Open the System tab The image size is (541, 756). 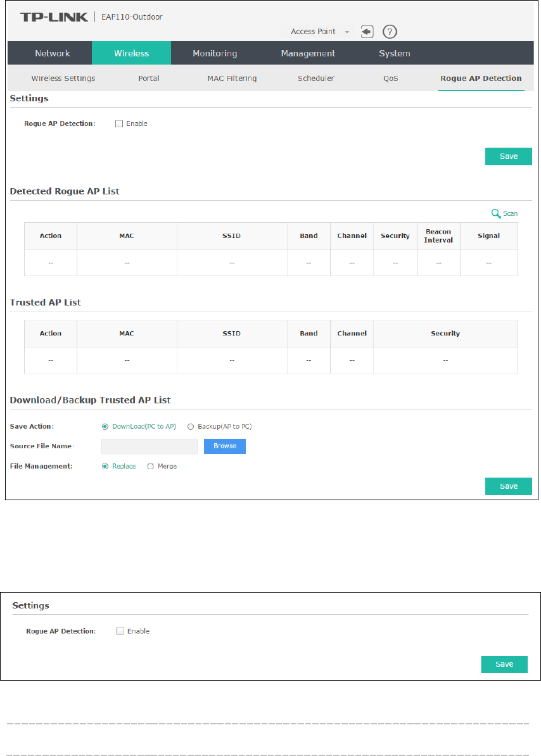[394, 53]
